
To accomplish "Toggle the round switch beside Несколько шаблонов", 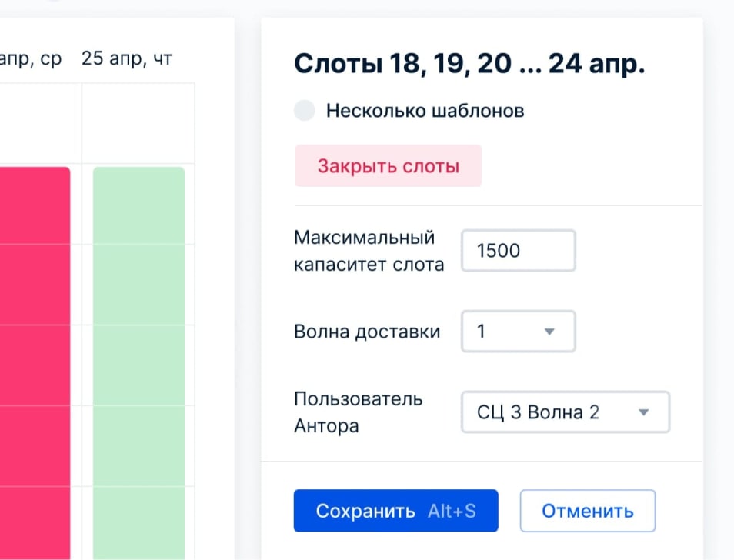I will point(305,111).
